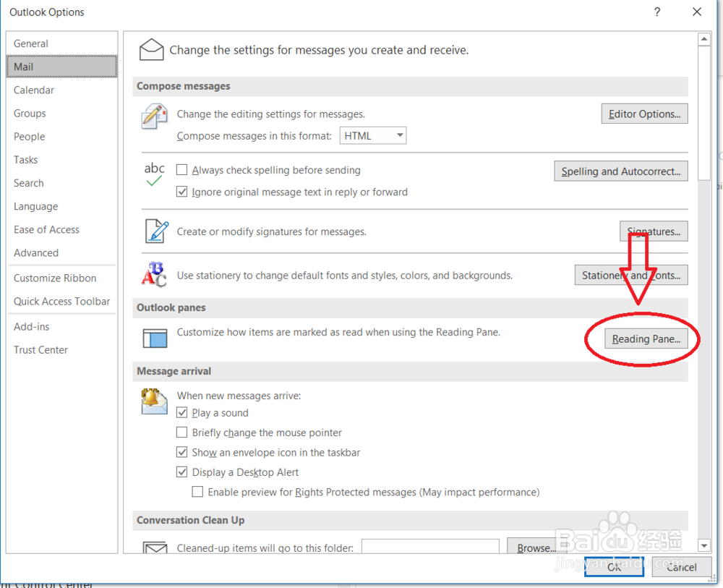The width and height of the screenshot is (723, 588).
Task: Click the bell-and-envelope message arrival icon
Action: (x=154, y=401)
